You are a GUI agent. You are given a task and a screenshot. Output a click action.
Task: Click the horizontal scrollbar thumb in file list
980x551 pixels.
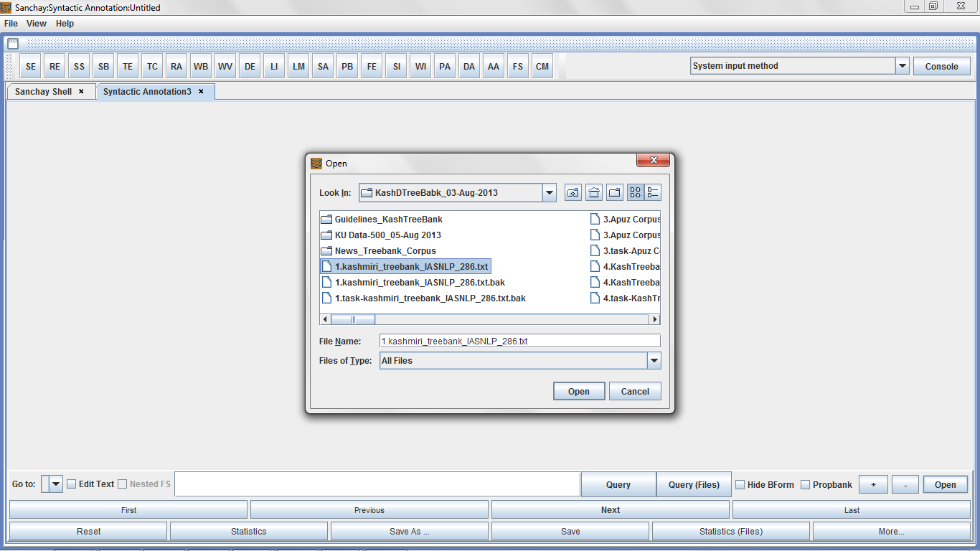coord(353,319)
